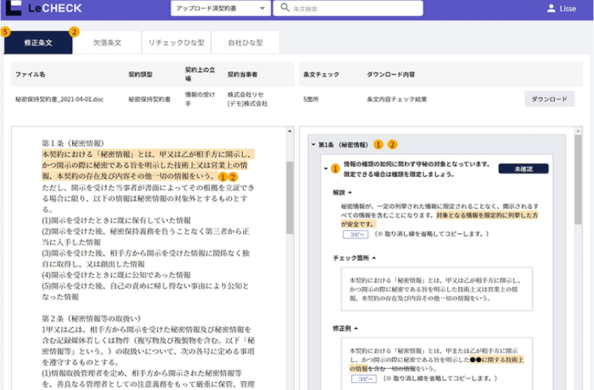
Task: Click the LeCHECK logo icon
Action: click(14, 8)
